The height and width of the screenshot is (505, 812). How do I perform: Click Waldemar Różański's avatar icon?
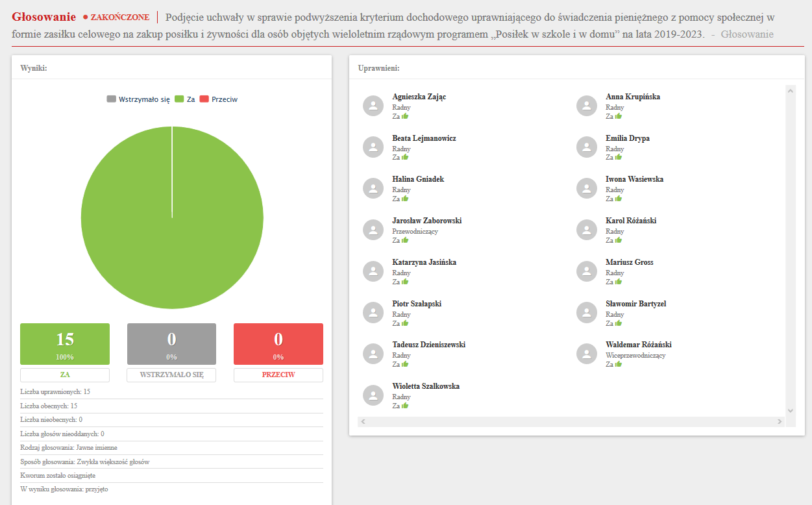click(586, 354)
